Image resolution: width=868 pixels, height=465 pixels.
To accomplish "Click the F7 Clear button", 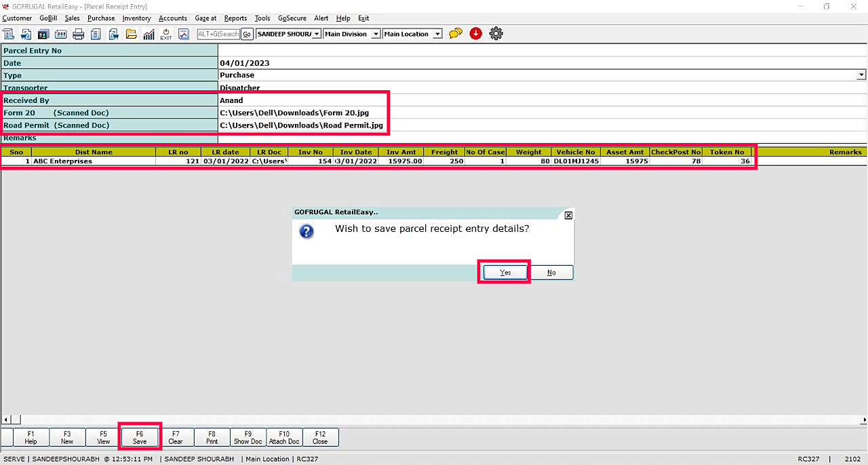I will 176,437.
